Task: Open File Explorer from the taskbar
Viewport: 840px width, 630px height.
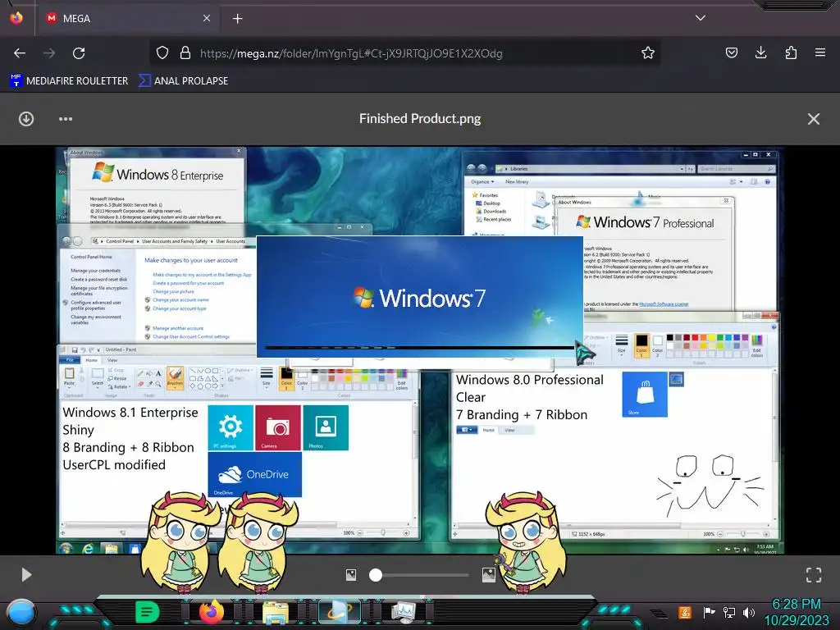Action: coord(276,612)
